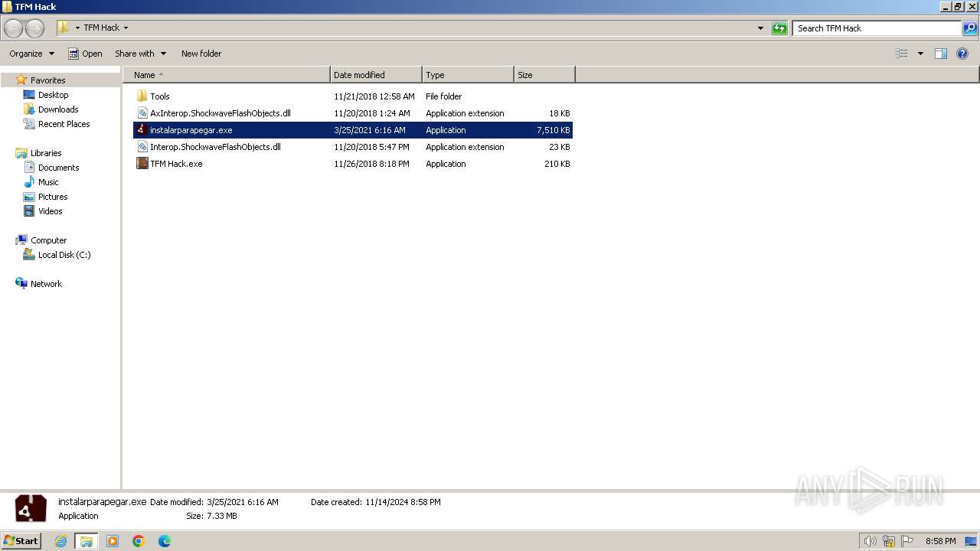The width and height of the screenshot is (980, 551).
Task: Click the Windows Explorer taskbar icon
Action: click(x=86, y=541)
